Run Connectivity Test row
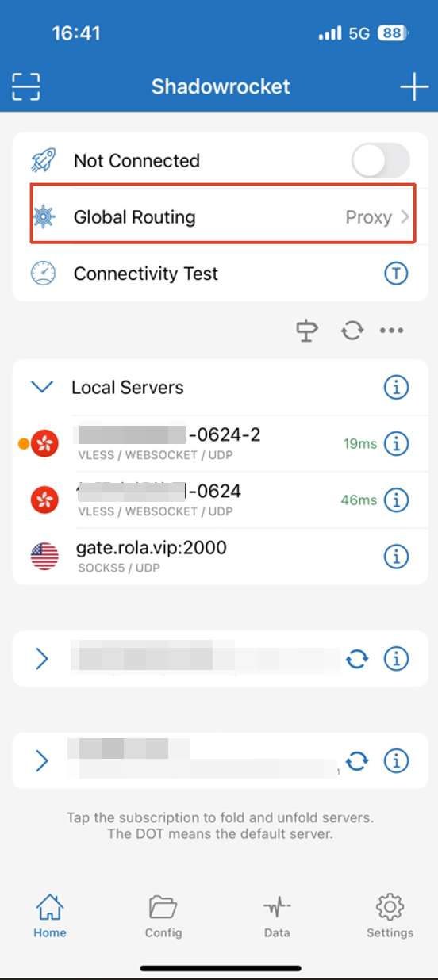The image size is (438, 980). click(219, 274)
